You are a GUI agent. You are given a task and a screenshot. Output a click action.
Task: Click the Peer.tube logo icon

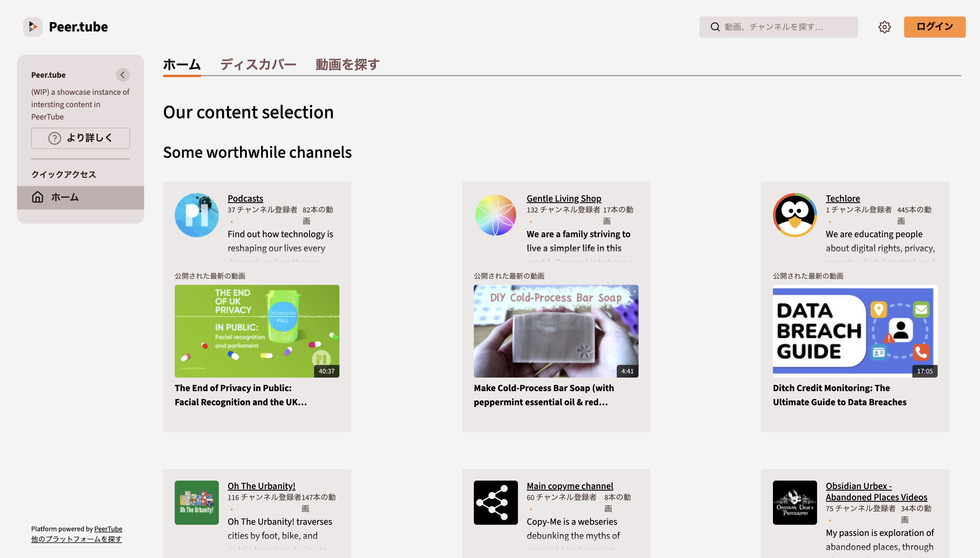[x=33, y=27]
